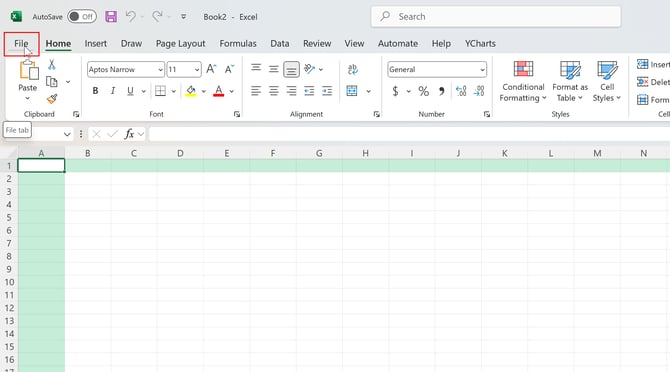Open the Page Layout tab

point(180,44)
